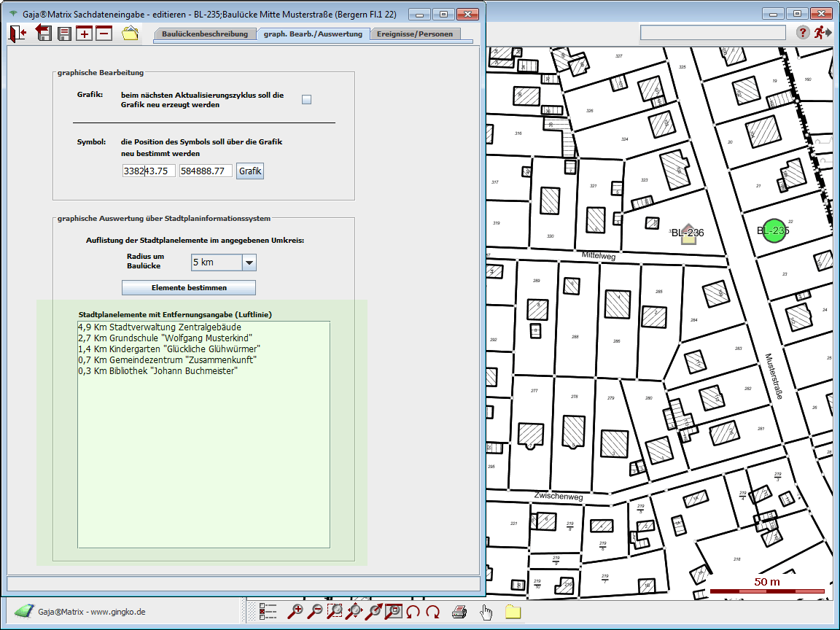Open the Ereignisse/Personen tab
The width and height of the screenshot is (840, 630).
[414, 34]
